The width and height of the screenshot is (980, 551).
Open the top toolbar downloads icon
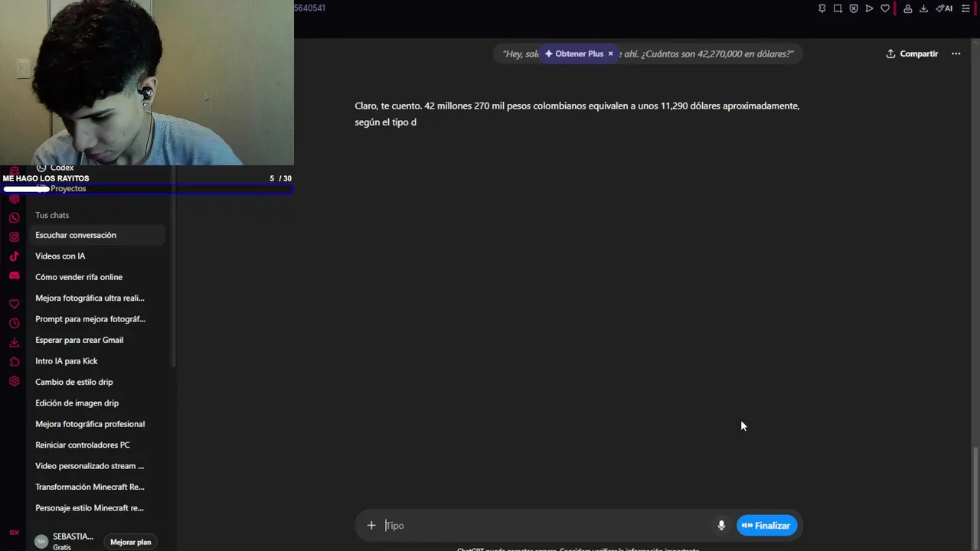tap(923, 8)
